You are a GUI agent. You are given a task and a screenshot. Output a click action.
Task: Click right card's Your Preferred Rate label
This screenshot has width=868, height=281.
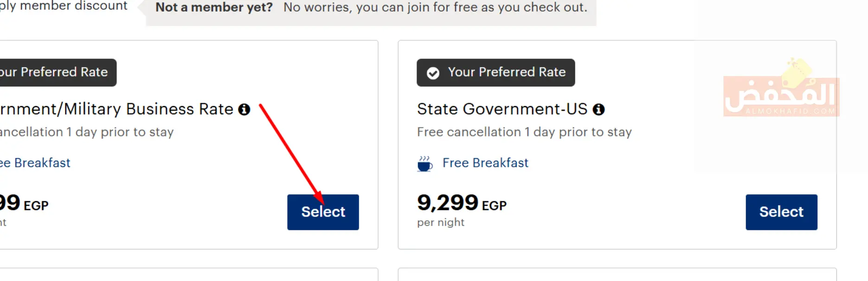[x=507, y=72]
